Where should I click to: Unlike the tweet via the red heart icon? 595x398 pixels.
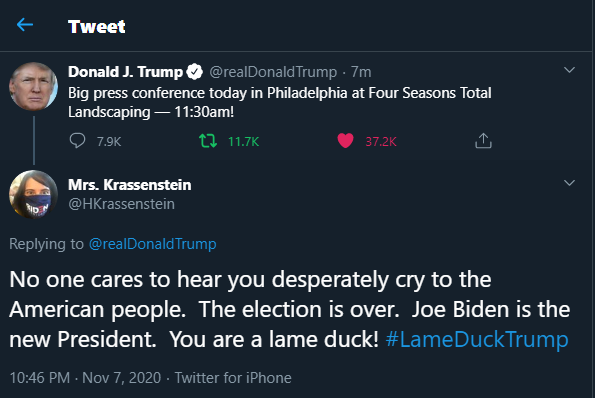(345, 141)
